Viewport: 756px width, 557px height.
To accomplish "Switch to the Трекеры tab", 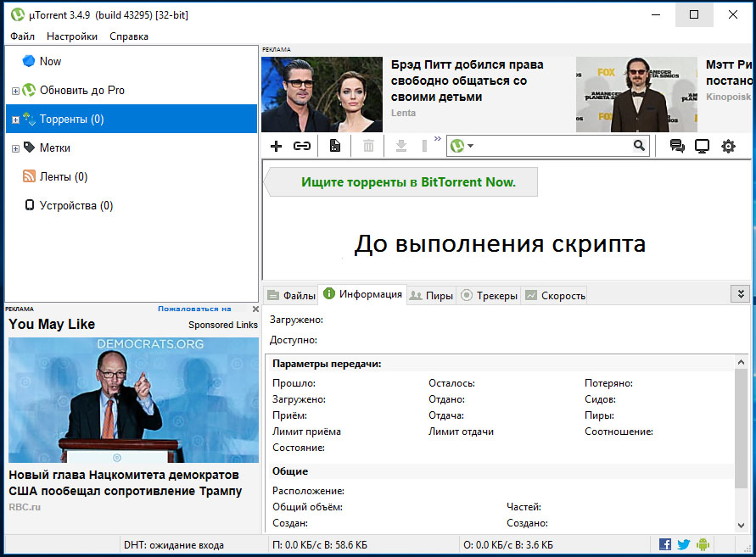I will coord(489,295).
